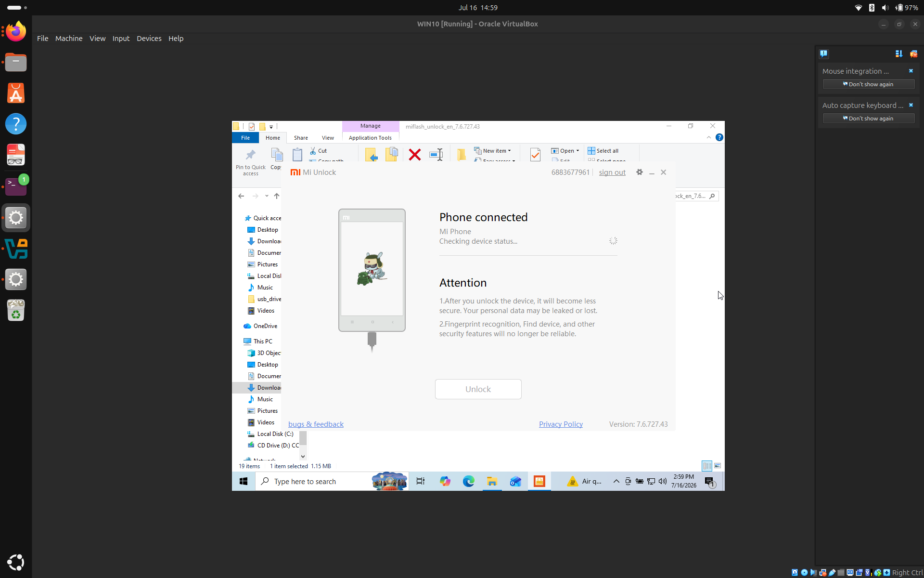Open the Open dropdown arrow in ribbon

(578, 151)
